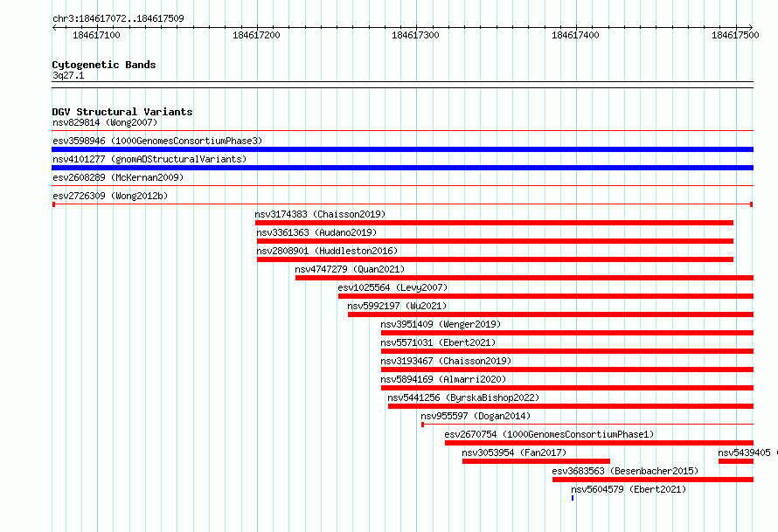
Task: Click esv2726309 (Wong2012b) variant label
Action: [110, 196]
